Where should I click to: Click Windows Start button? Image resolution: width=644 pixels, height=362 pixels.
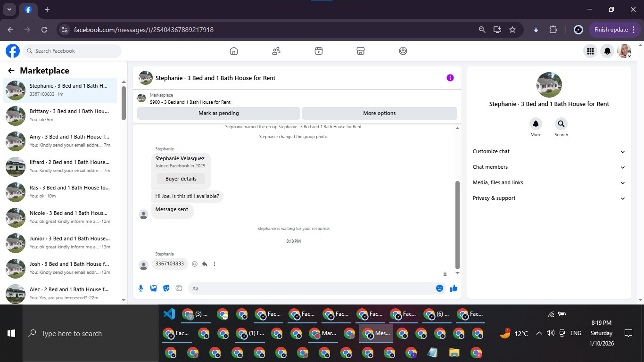coord(11,333)
